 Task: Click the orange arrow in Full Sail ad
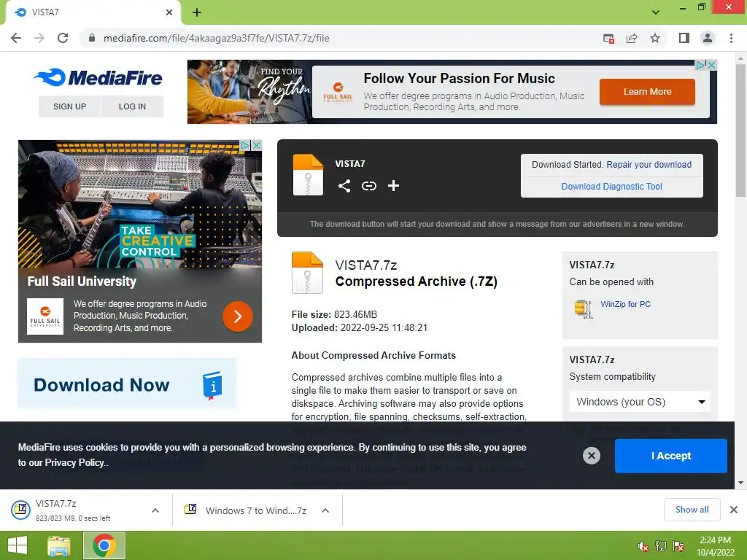238,316
